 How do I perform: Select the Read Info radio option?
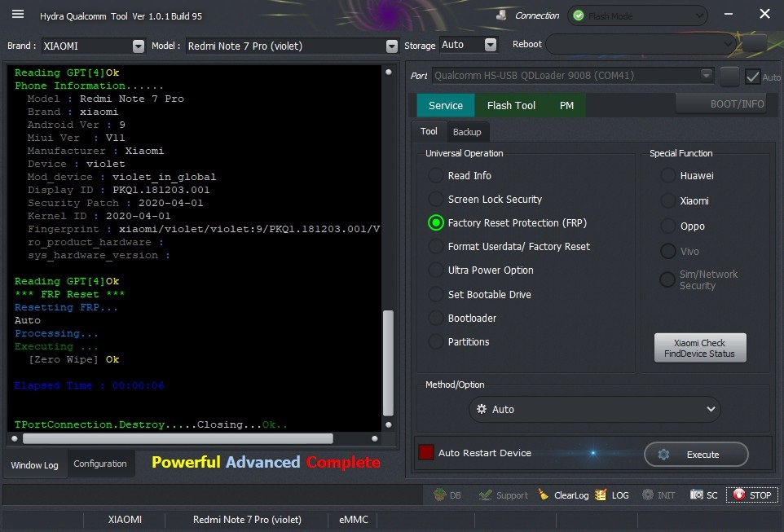(x=435, y=175)
